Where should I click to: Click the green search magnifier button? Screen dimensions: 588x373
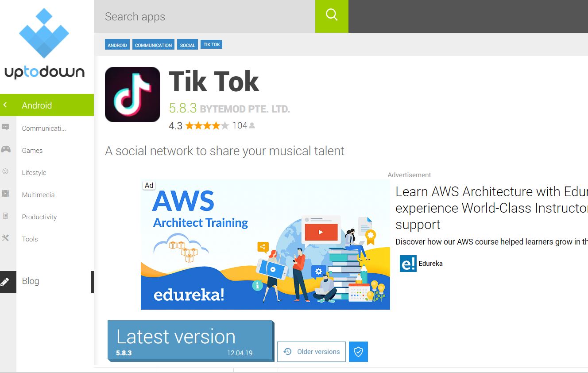pos(332,16)
